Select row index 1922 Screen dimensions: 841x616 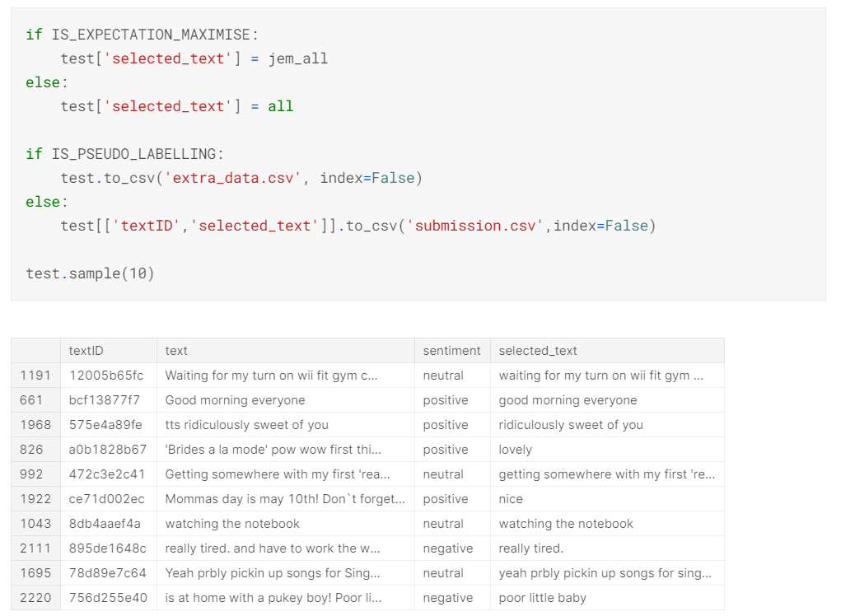(x=35, y=498)
